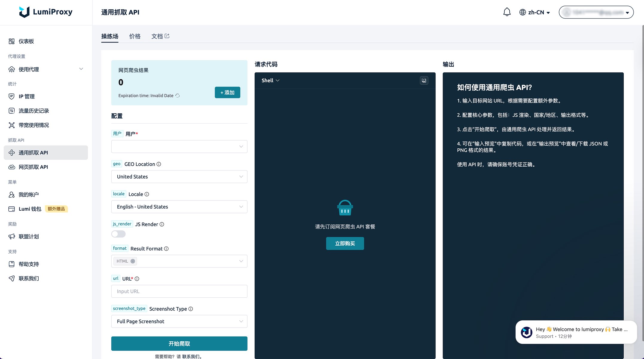Open the Full Page Screenshot dropdown
The width and height of the screenshot is (644, 359).
click(x=179, y=321)
